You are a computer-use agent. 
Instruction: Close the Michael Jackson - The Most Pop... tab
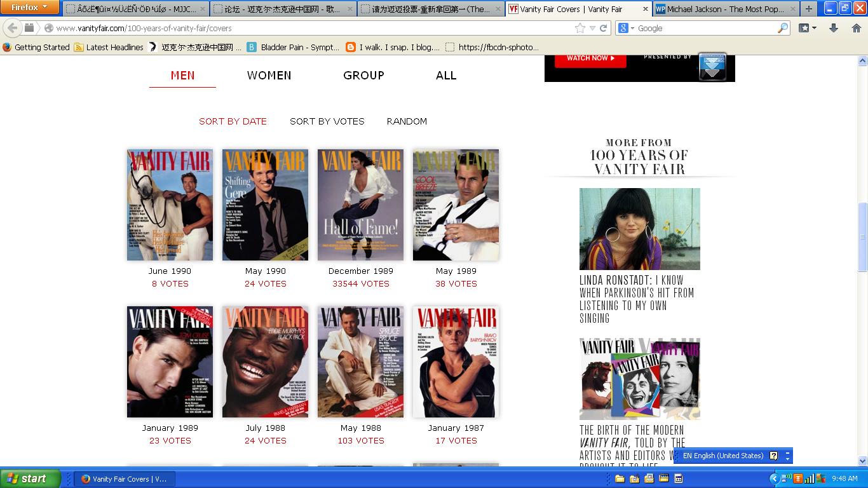click(792, 9)
